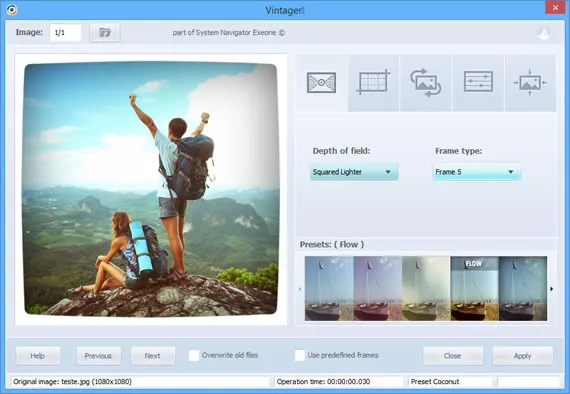Screen dimensions: 570x394
Task: Open the resize image tab icon
Action: pos(530,83)
